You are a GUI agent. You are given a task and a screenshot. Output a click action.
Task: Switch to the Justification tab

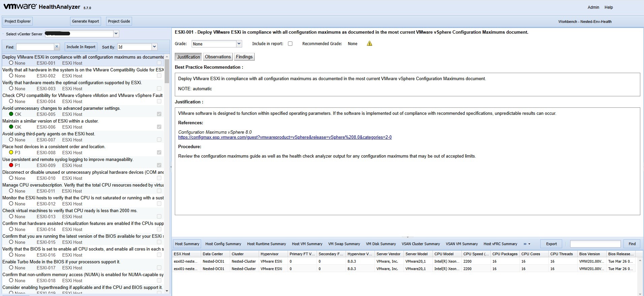pos(188,57)
